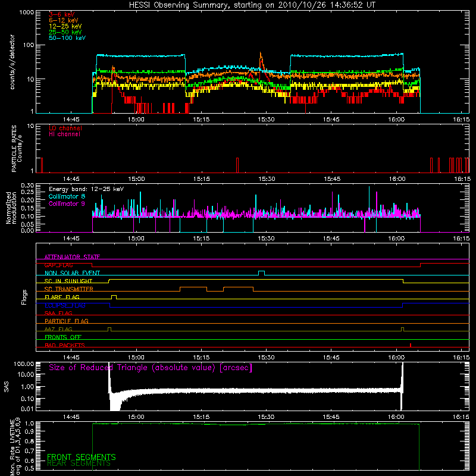Click the 'SAS' axis label
Viewport: 476px width, 476px height.
click(x=7, y=387)
